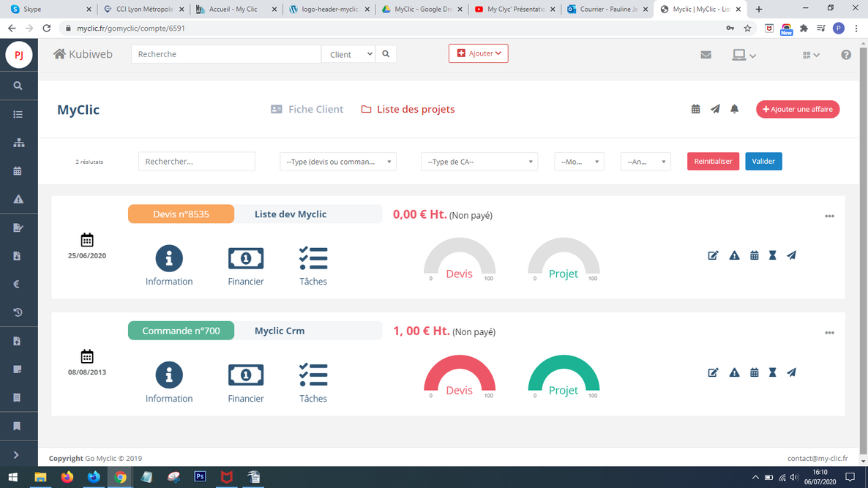Go to Kubiweb home
868x488 pixels.
83,54
